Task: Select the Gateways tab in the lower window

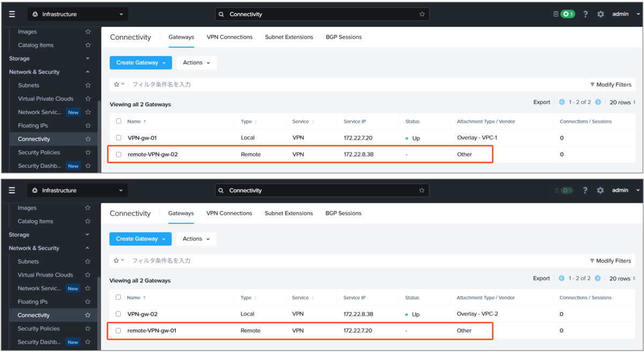Action: tap(181, 213)
